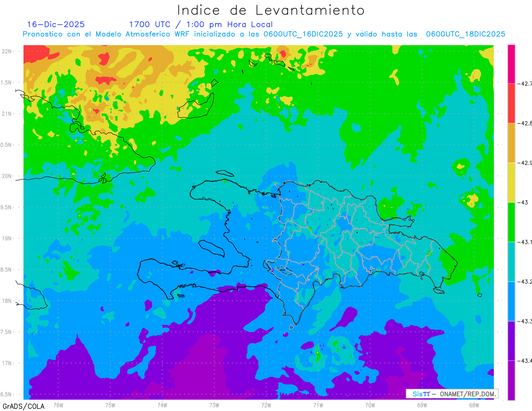This screenshot has width=532, height=411.
Task: Choose the yellow legend swatch above -43
Action: point(511,182)
